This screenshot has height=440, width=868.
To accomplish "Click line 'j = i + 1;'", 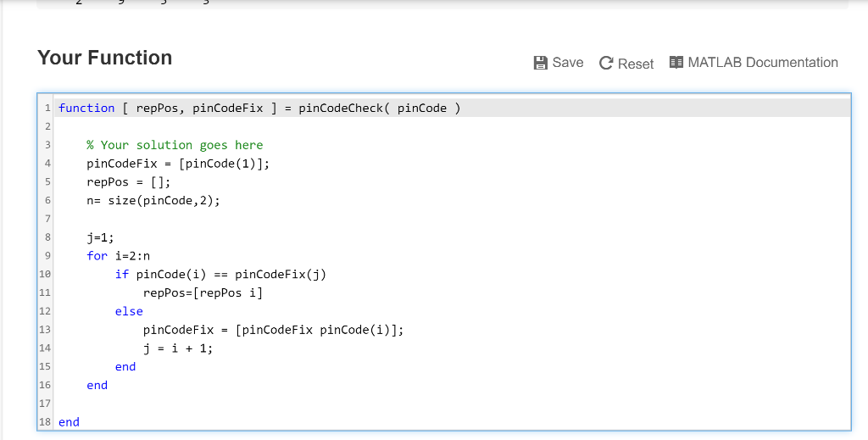I will (178, 348).
